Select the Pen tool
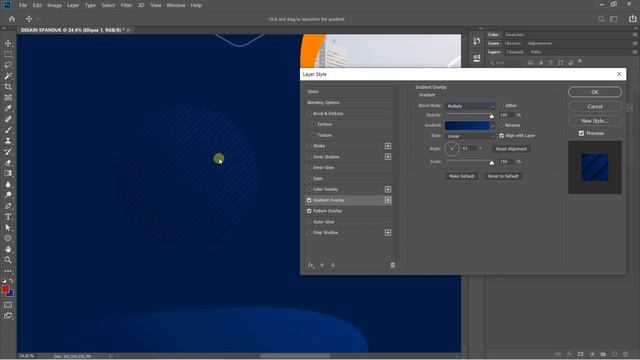 pos(8,206)
